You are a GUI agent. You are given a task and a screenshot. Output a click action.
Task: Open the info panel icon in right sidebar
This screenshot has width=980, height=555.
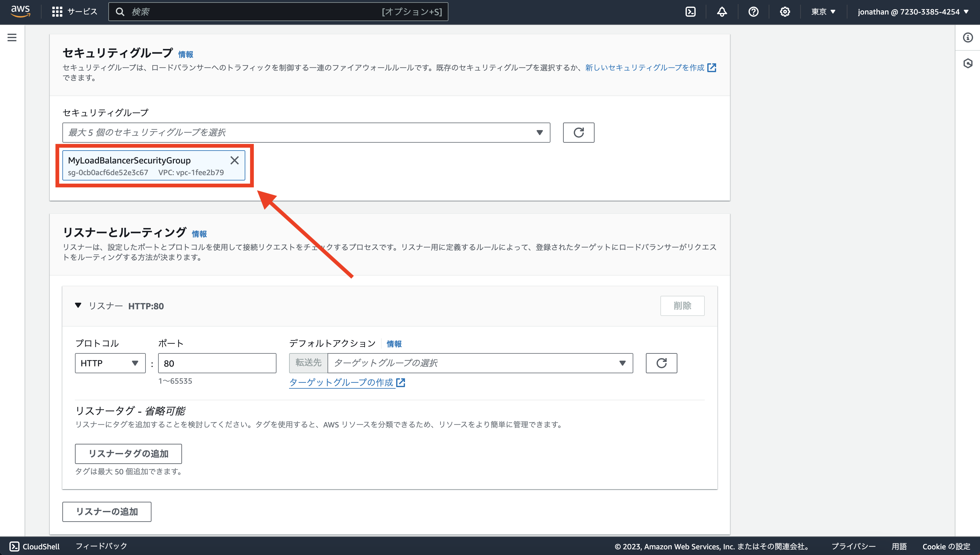(968, 38)
